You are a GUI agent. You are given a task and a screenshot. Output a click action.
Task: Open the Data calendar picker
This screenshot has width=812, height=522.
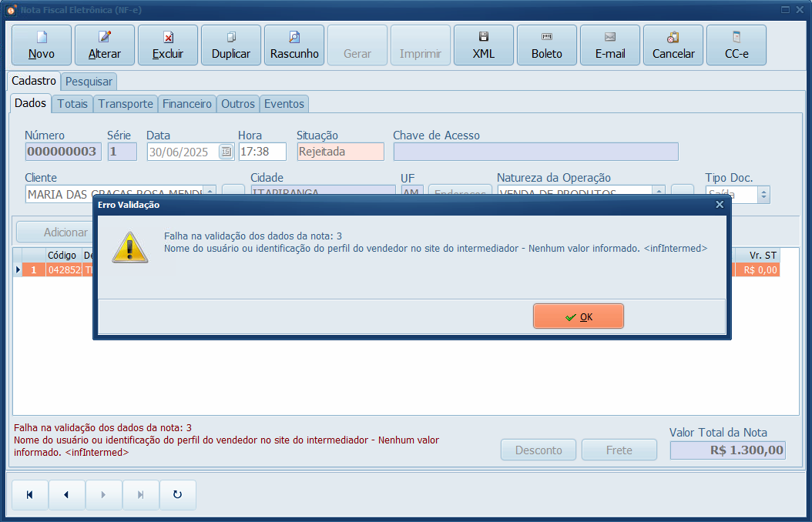[x=226, y=152]
